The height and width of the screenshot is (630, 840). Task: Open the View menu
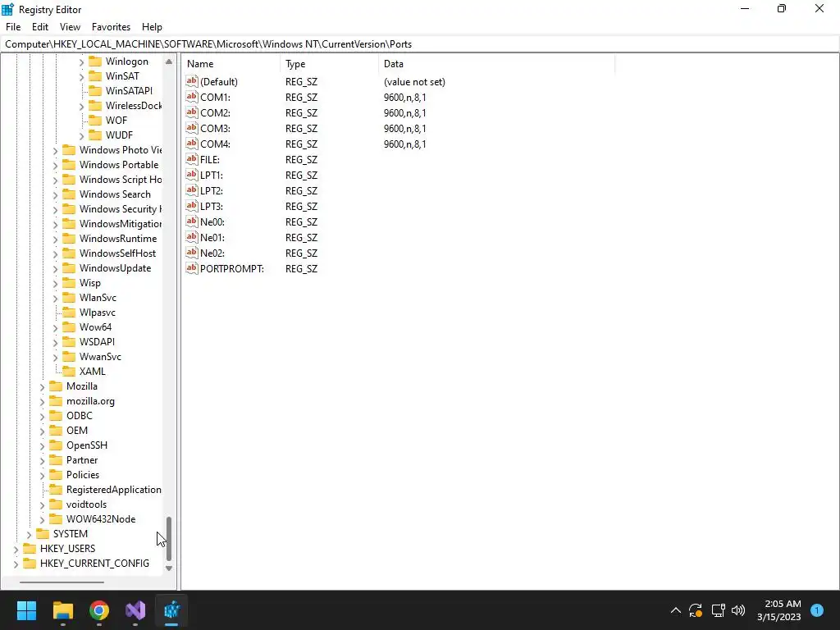point(70,27)
